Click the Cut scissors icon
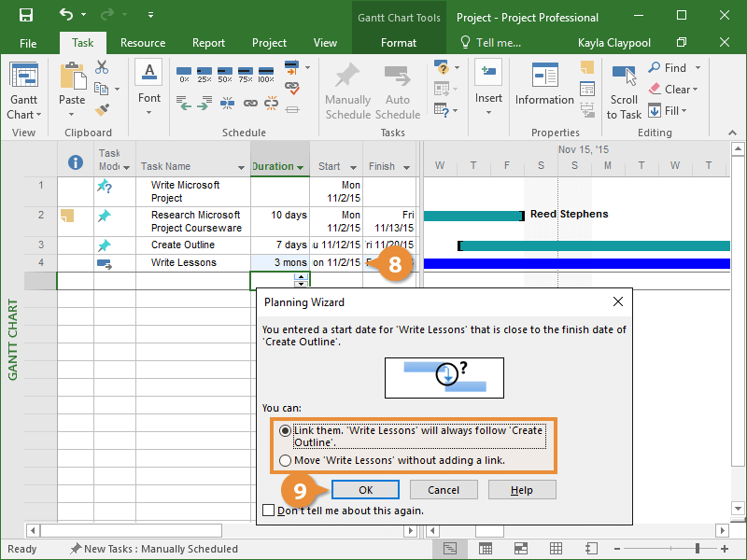This screenshot has width=747, height=560. point(102,67)
